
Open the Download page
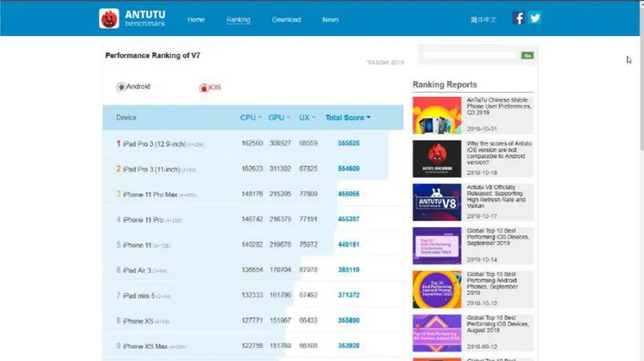(286, 20)
